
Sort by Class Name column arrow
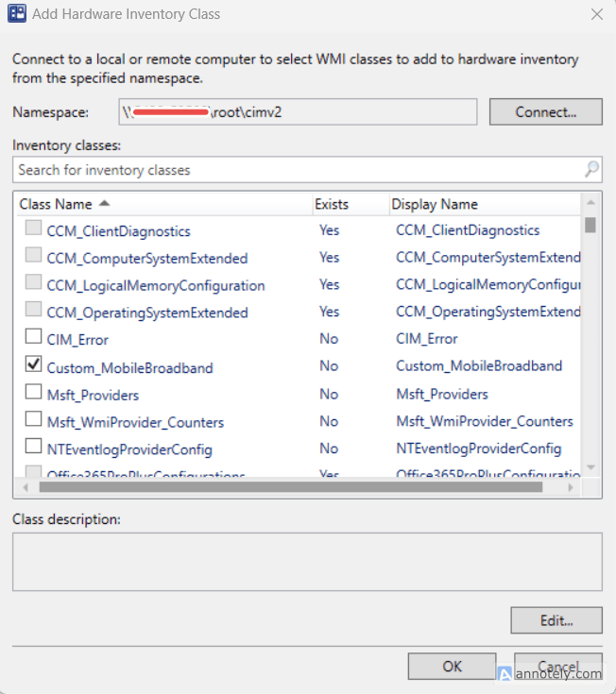pyautogui.click(x=104, y=204)
